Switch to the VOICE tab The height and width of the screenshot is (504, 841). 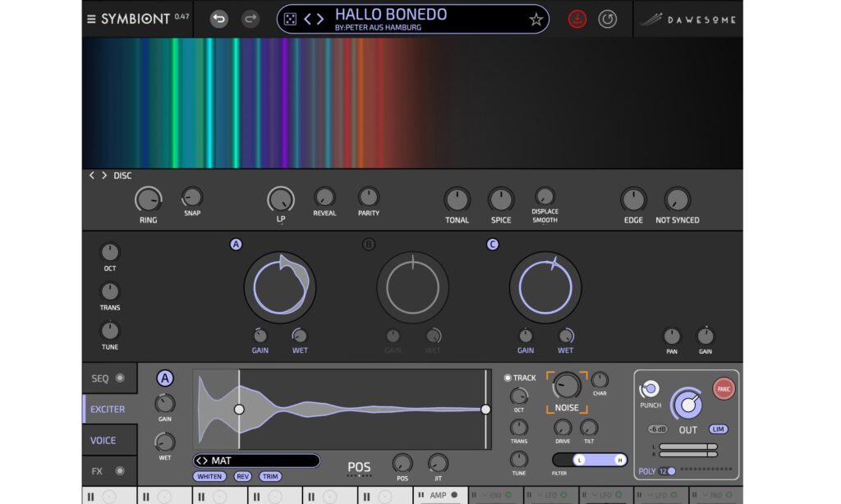(103, 441)
